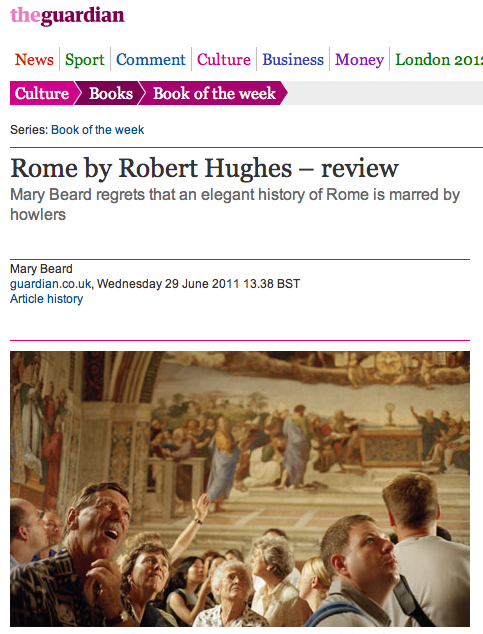Image resolution: width=483 pixels, height=634 pixels.
Task: Follow the Book of the week series link
Action: (97, 130)
